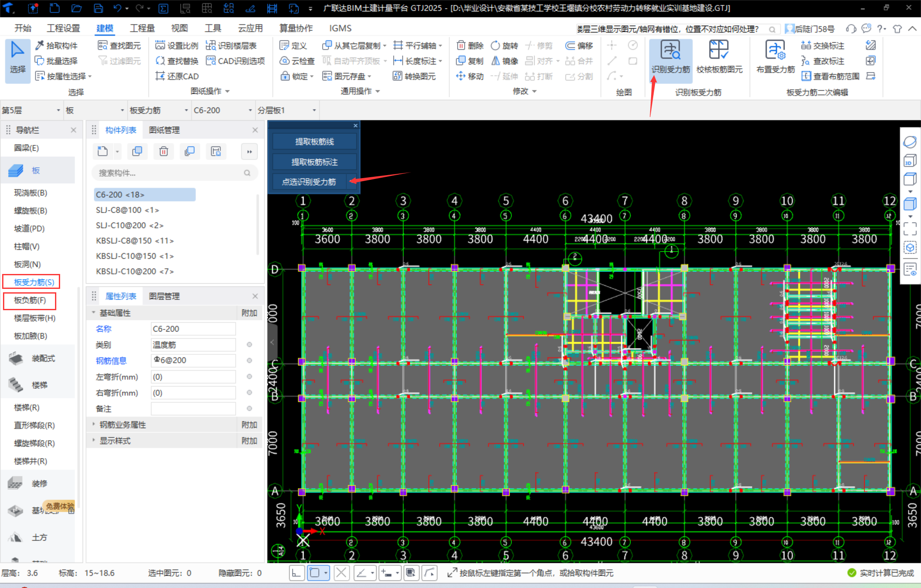Click the 设置比例 tool

tap(177, 46)
